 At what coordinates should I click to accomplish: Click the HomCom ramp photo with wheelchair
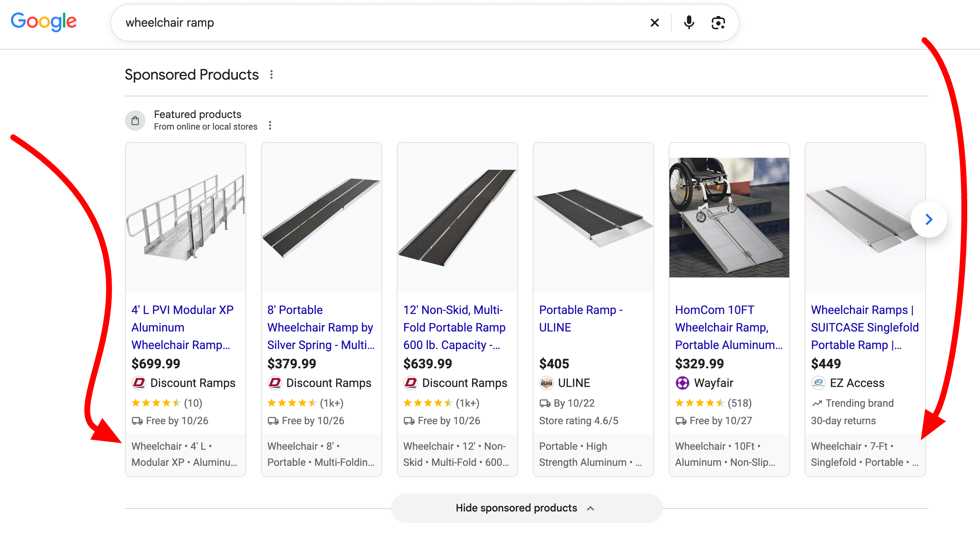[x=729, y=218]
